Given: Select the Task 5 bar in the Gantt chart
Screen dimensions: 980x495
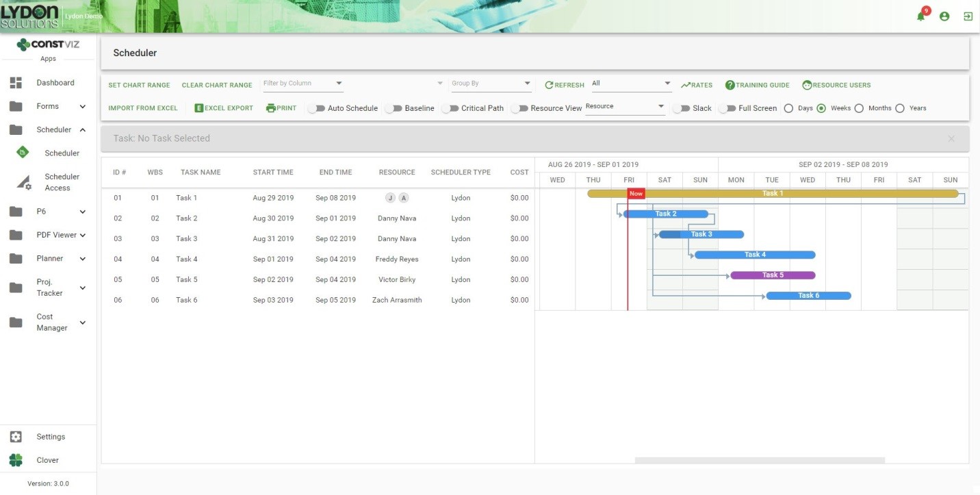Looking at the screenshot, I should pyautogui.click(x=773, y=275).
